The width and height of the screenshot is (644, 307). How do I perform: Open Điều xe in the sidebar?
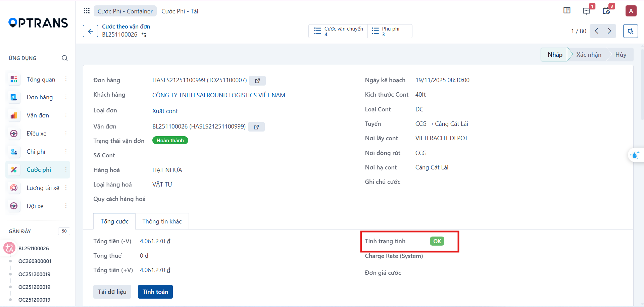(37, 134)
